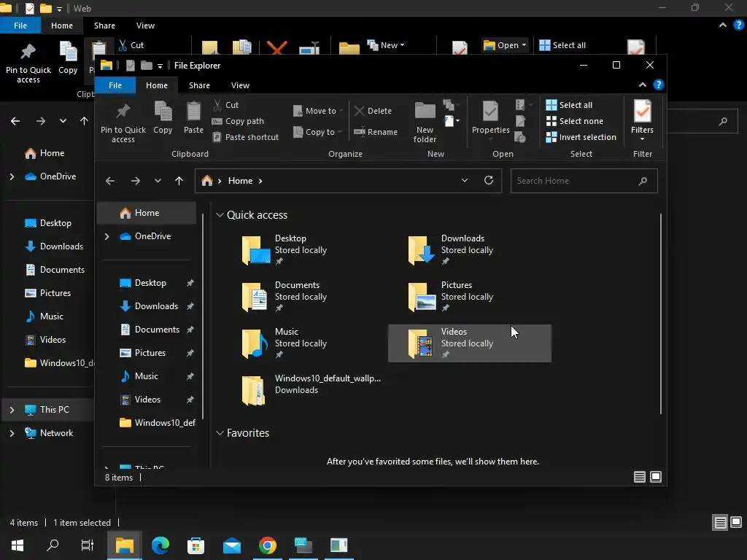The image size is (747, 560).
Task: Switch to Share tab in File Explorer window
Action: (x=199, y=85)
